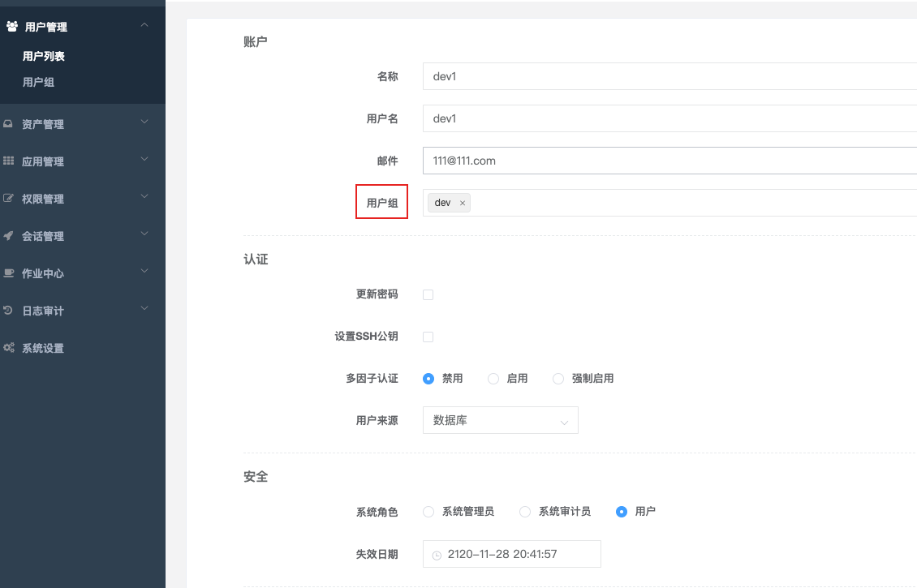Click the 名称 input field
917x588 pixels.
(669, 76)
